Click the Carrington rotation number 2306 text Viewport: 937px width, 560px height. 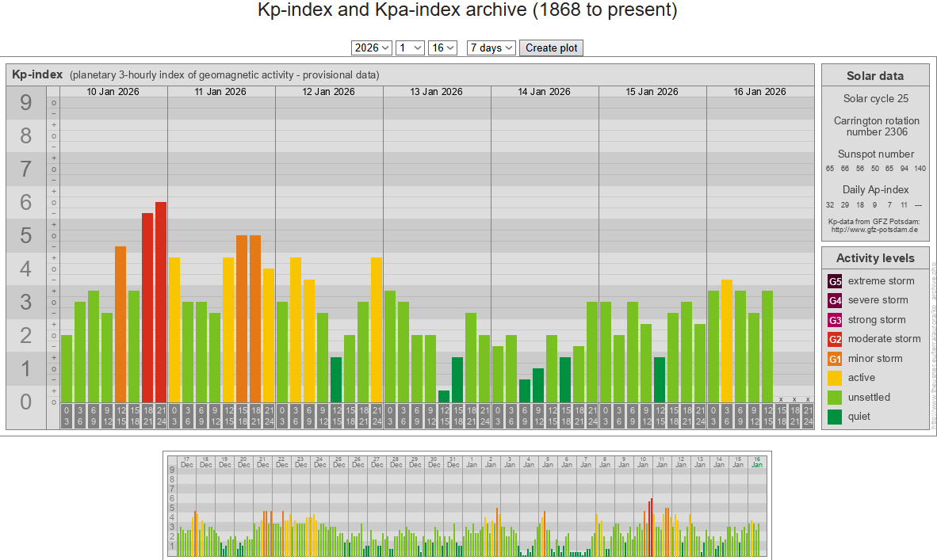[877, 126]
